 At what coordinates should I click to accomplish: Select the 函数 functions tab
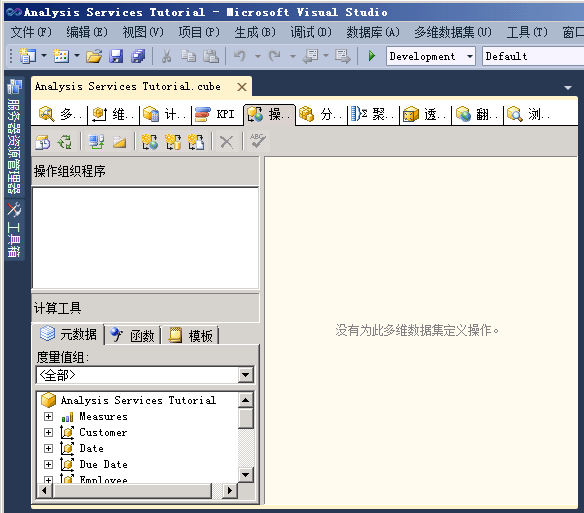[133, 336]
